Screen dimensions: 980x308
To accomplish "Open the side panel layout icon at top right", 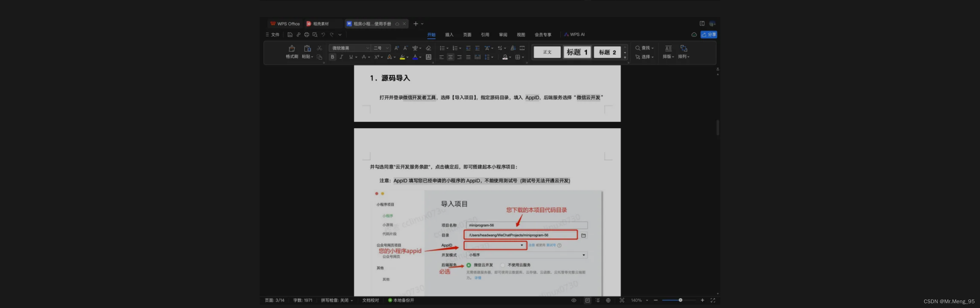I will (x=702, y=23).
